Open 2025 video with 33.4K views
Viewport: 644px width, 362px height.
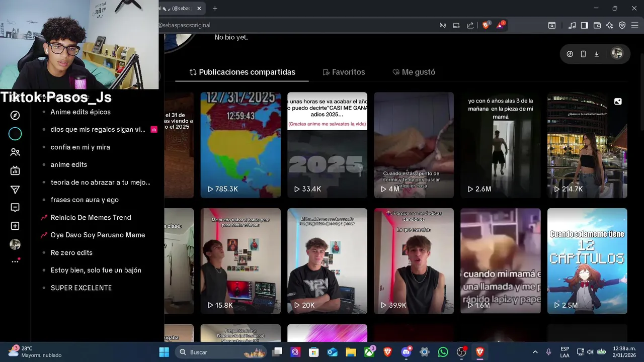coord(327,145)
